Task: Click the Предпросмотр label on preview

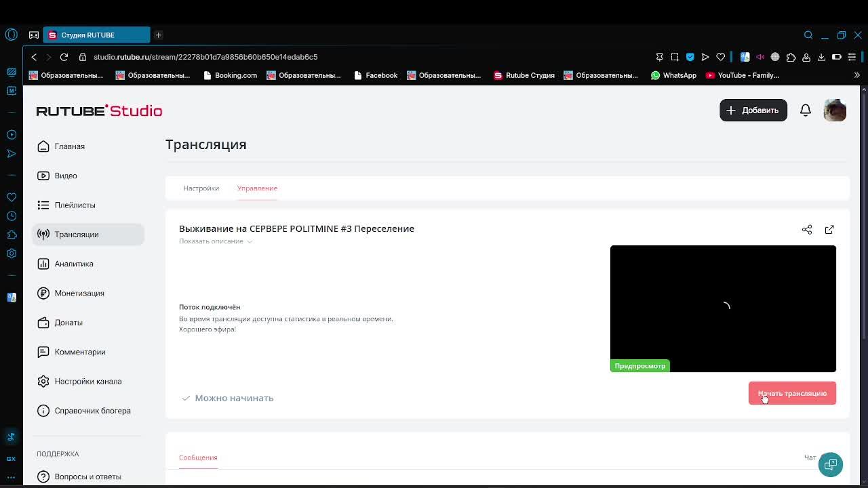Action: [x=640, y=366]
